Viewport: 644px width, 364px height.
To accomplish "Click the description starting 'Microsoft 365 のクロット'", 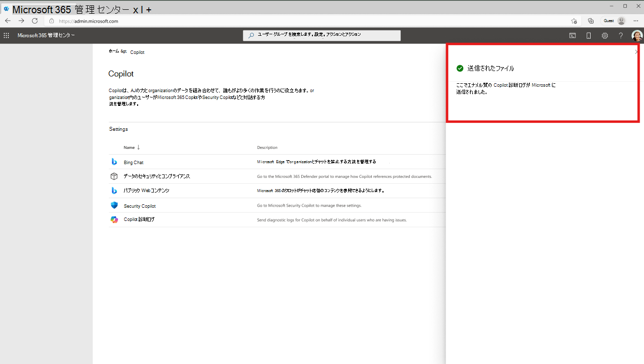I will 320,191.
